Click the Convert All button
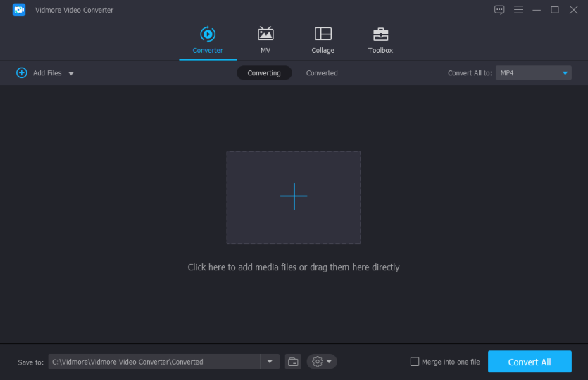This screenshot has width=588, height=380. click(530, 362)
